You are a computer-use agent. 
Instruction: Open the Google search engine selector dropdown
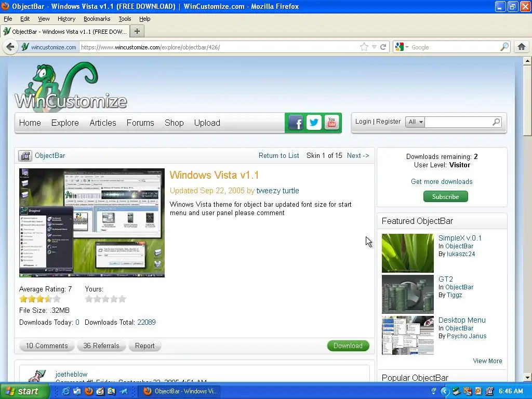(x=402, y=47)
